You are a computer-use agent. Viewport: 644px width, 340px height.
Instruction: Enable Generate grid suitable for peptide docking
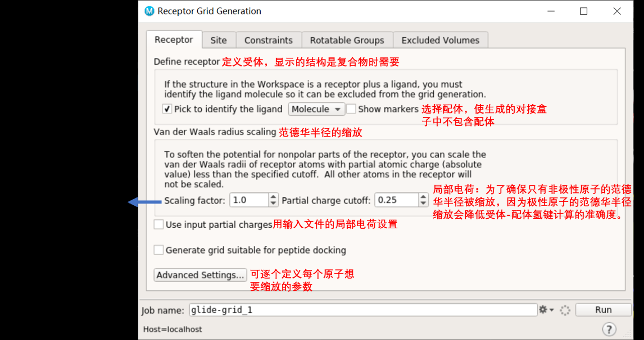[158, 250]
